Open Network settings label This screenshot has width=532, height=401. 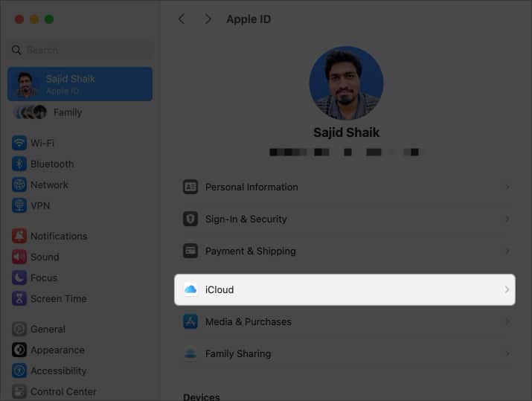point(50,185)
